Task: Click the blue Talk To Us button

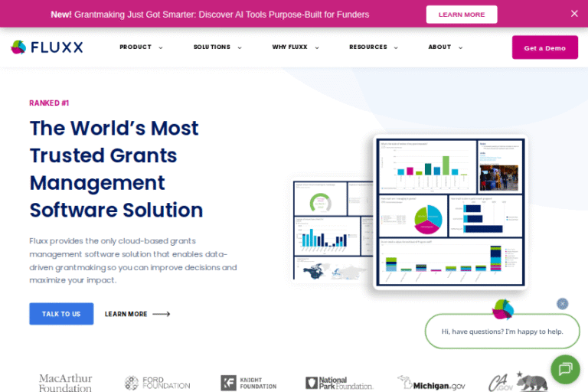Action: pyautogui.click(x=61, y=314)
